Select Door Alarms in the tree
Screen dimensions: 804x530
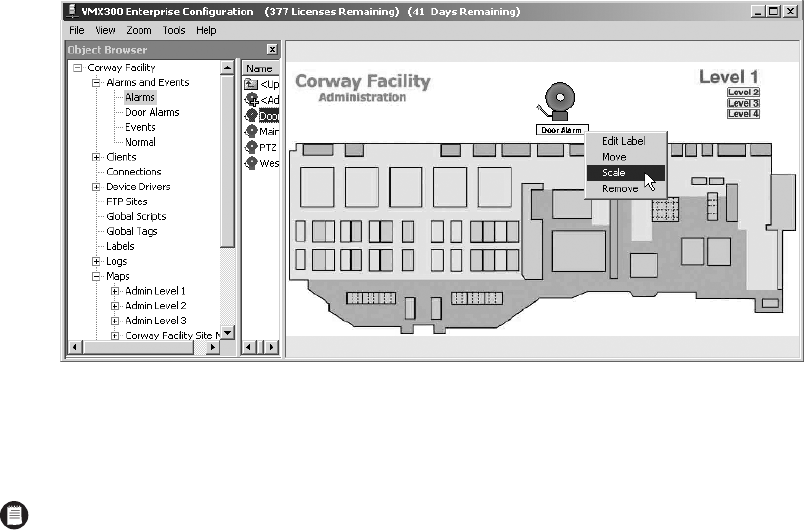(152, 112)
